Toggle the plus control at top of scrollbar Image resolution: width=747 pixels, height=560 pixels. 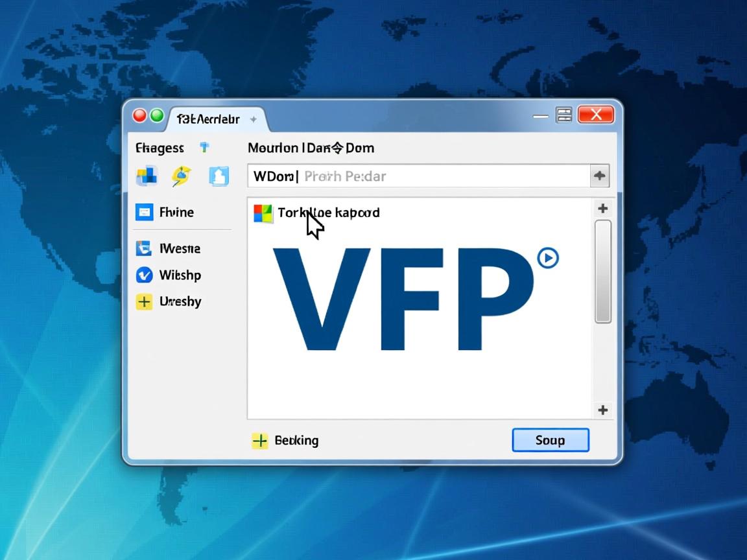(x=602, y=208)
